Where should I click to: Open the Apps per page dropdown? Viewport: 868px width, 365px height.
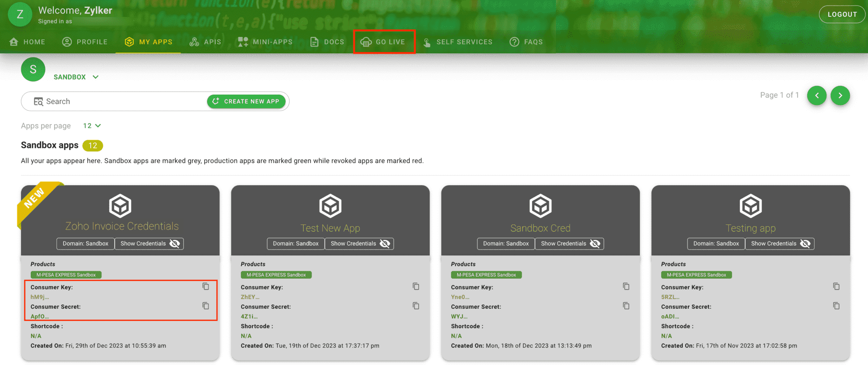click(92, 126)
